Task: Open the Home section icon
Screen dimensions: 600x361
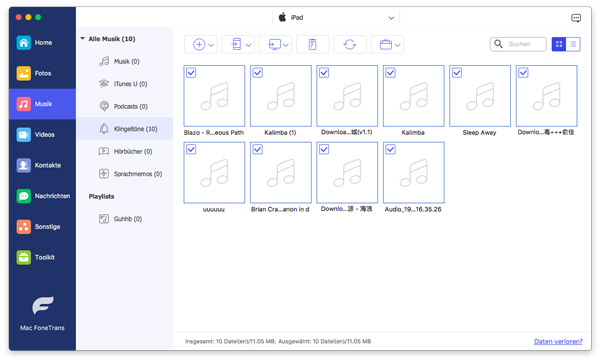Action: coord(24,42)
